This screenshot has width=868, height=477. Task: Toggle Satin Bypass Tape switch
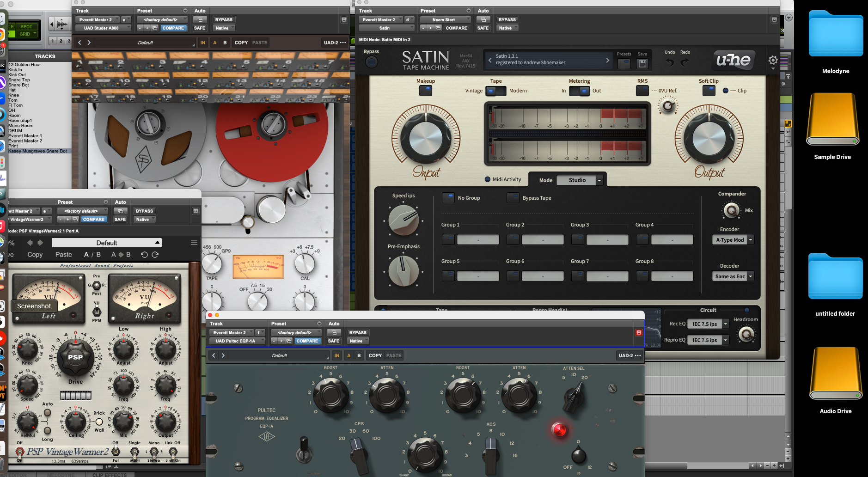point(513,197)
